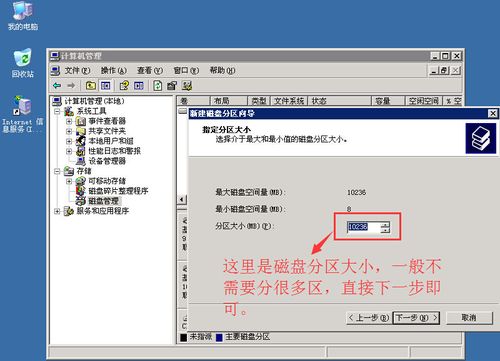The height and width of the screenshot is (361, 500).
Task: Click the 容量 column header
Action: pos(388,101)
